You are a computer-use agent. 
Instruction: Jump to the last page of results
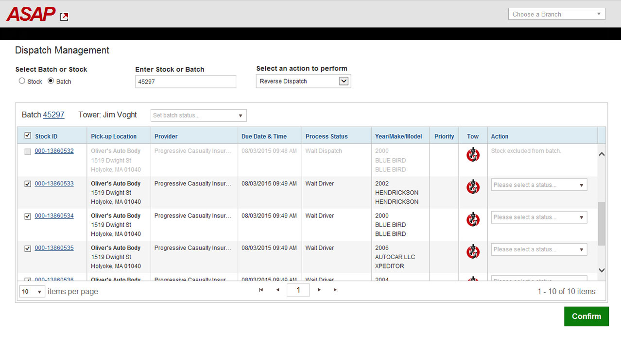pyautogui.click(x=335, y=290)
